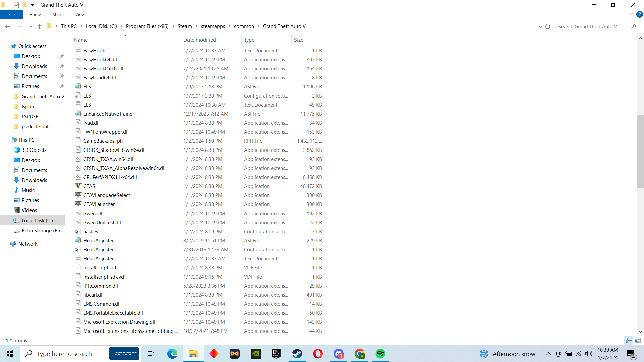This screenshot has width=644, height=362.
Task: Sort by Date modified column header
Action: click(200, 40)
